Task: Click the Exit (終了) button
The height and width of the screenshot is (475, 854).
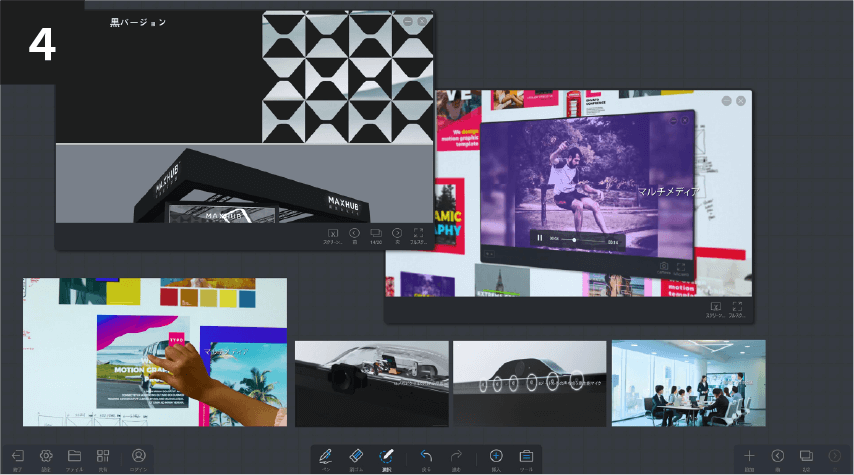Action: tap(17, 457)
